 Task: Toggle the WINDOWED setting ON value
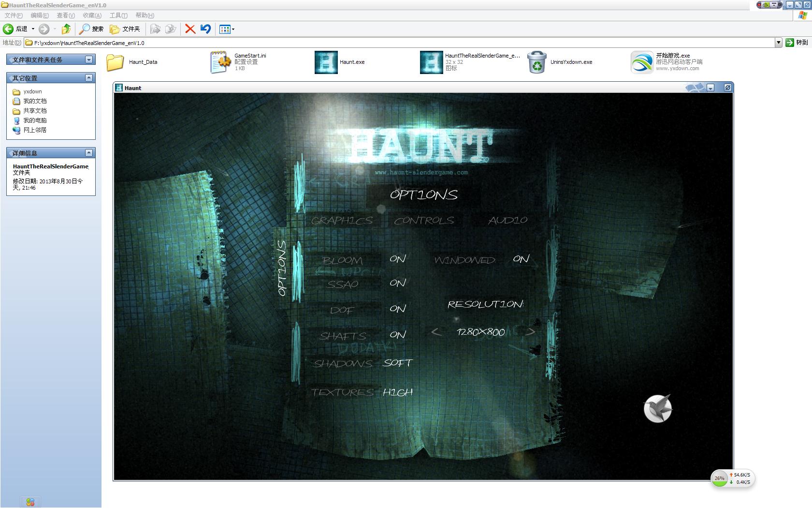[x=521, y=259]
